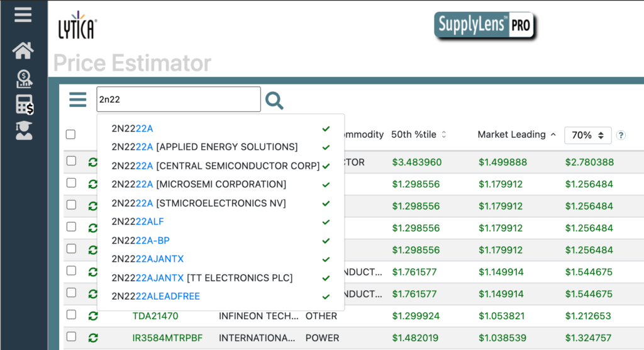The image size is (644, 350).
Task: Click the checkmark next to 2N2222ALF
Action: pyautogui.click(x=326, y=222)
